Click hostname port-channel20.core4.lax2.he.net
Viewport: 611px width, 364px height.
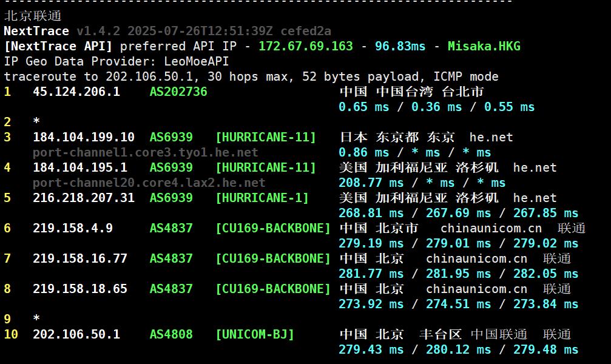tap(149, 183)
